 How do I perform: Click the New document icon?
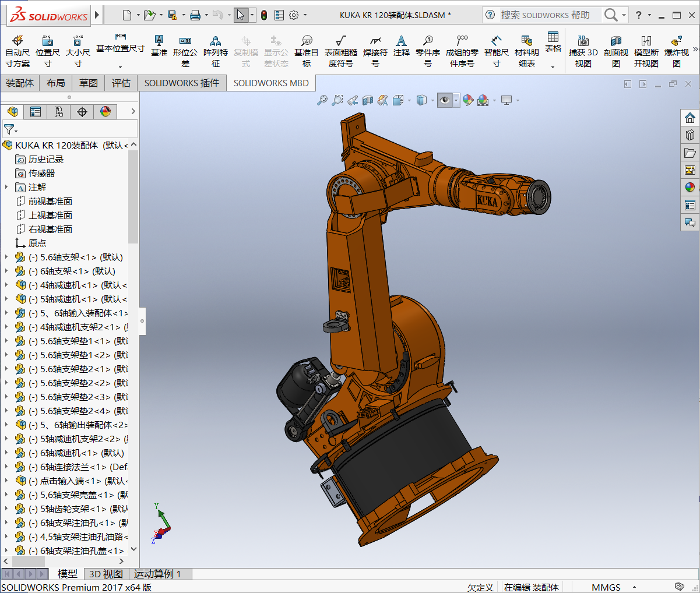point(128,15)
